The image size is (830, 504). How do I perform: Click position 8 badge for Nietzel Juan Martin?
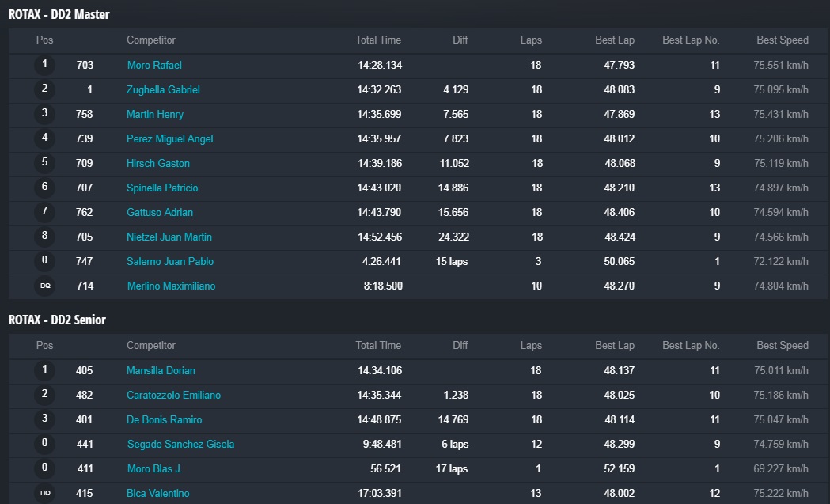[45, 237]
